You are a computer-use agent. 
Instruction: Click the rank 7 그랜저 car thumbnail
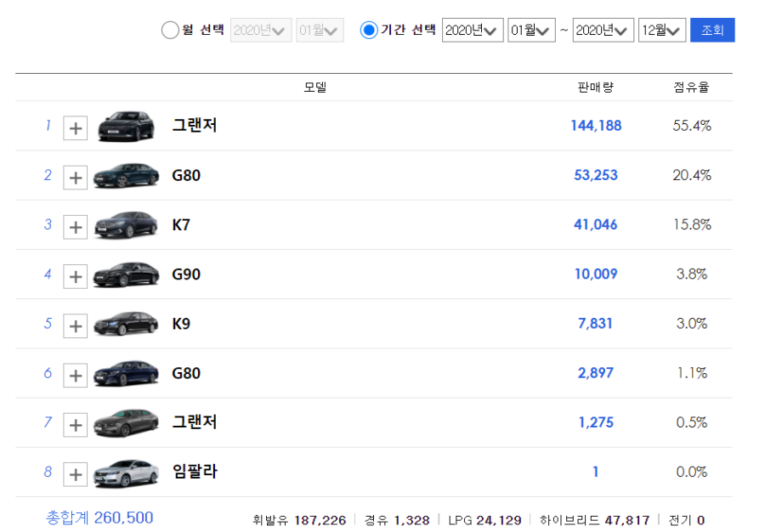[x=126, y=423]
